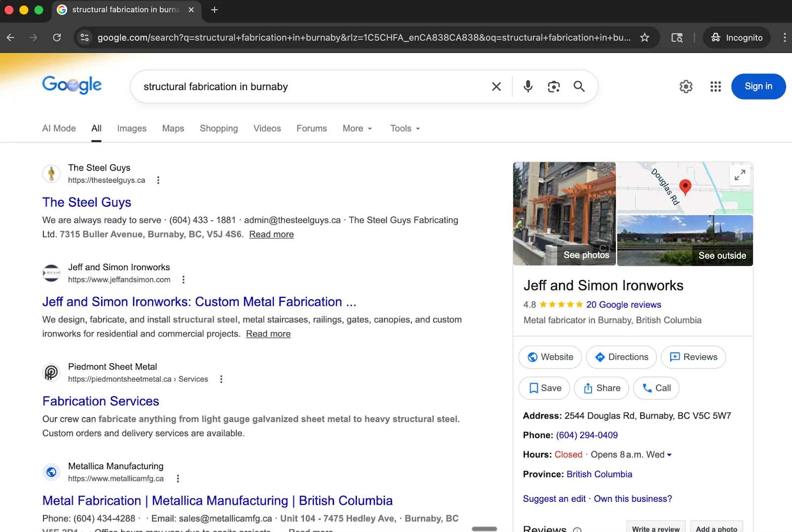The image size is (792, 532).
Task: Switch to Forums tab
Action: click(312, 129)
